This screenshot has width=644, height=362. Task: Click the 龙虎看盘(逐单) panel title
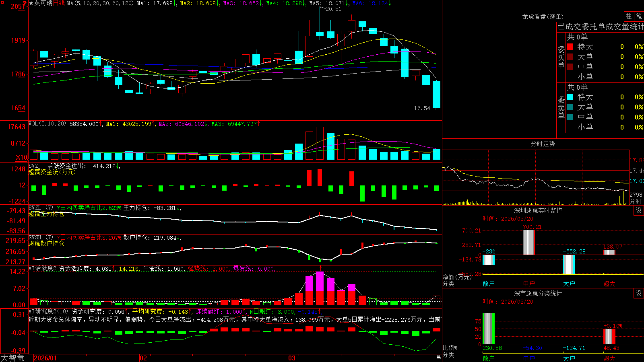coord(543,16)
